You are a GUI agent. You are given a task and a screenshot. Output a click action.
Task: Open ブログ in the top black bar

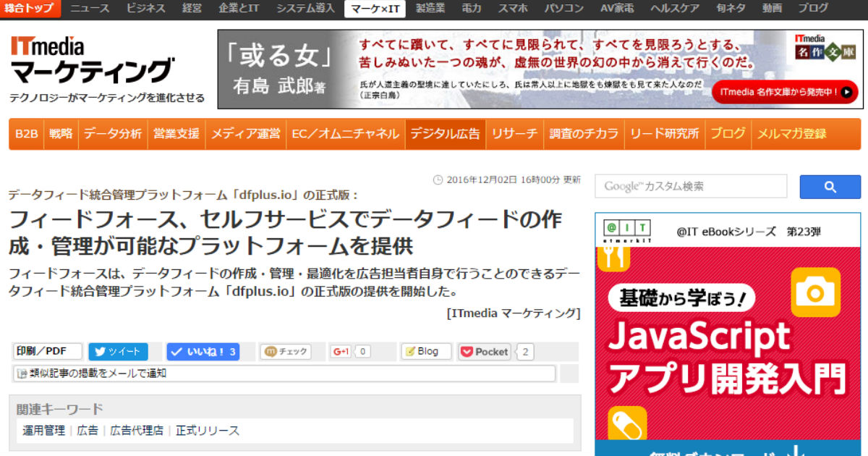[x=814, y=9]
